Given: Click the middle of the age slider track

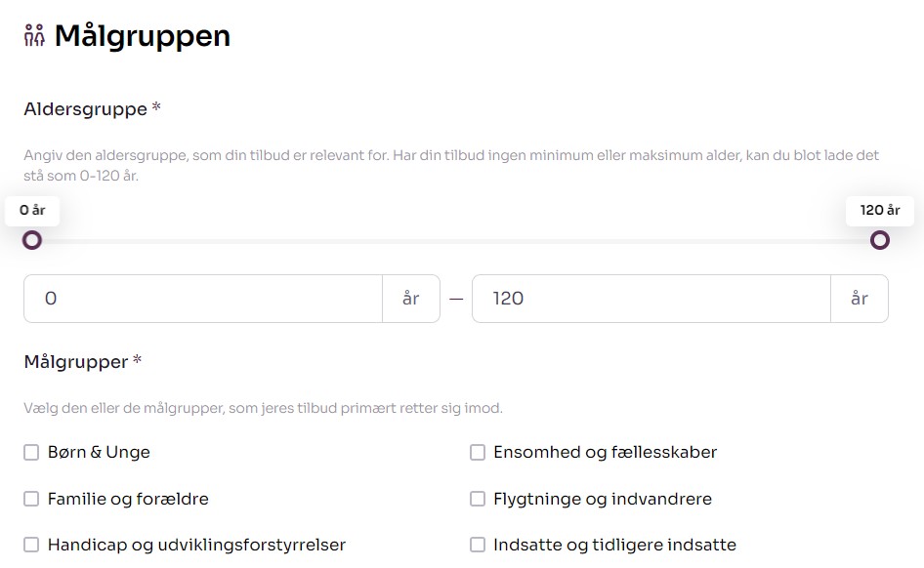Looking at the screenshot, I should tap(456, 241).
